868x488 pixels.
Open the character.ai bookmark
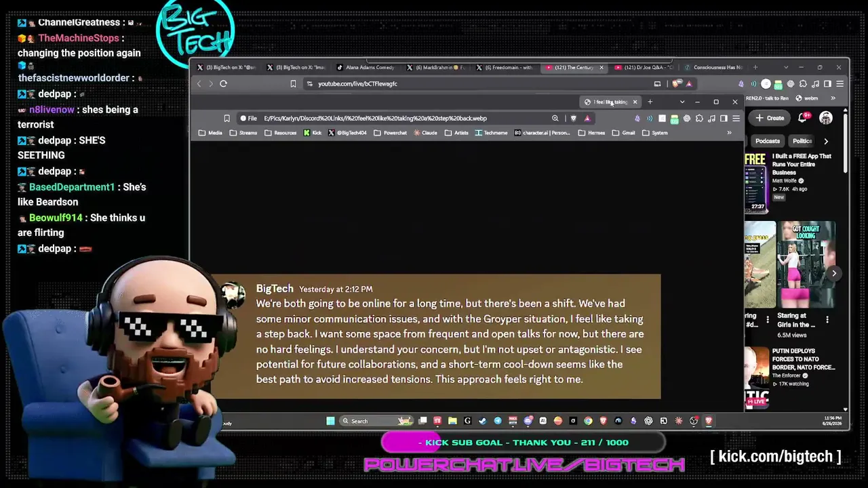[x=542, y=133]
